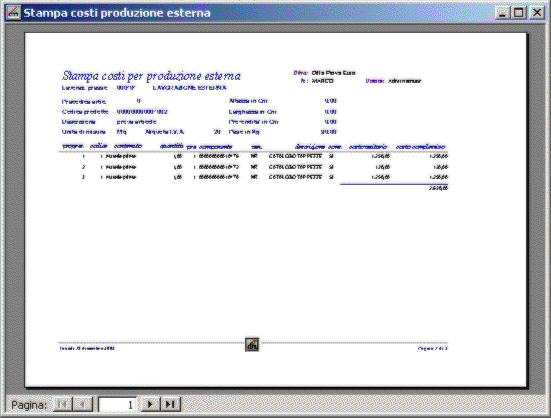
Task: Click the 'componente' column header
Action: (215, 146)
